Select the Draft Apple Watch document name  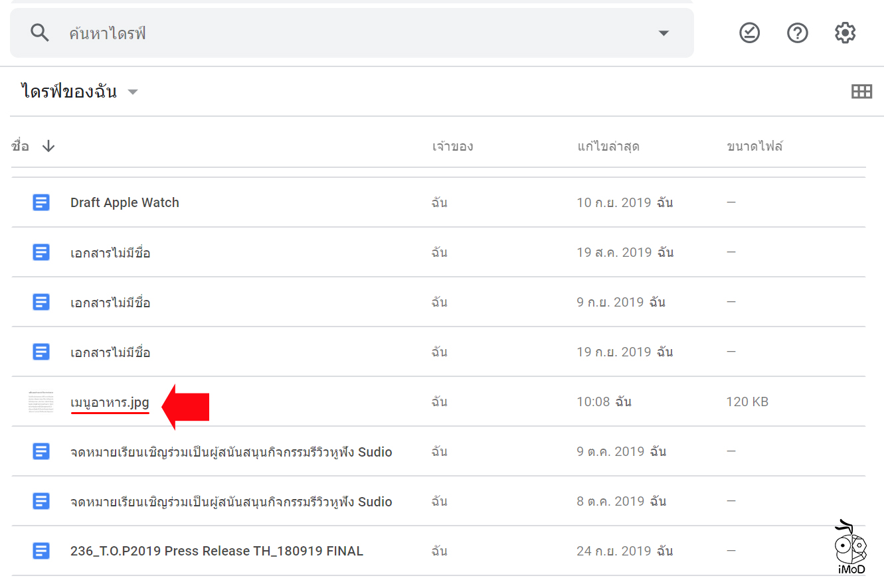[x=125, y=203]
